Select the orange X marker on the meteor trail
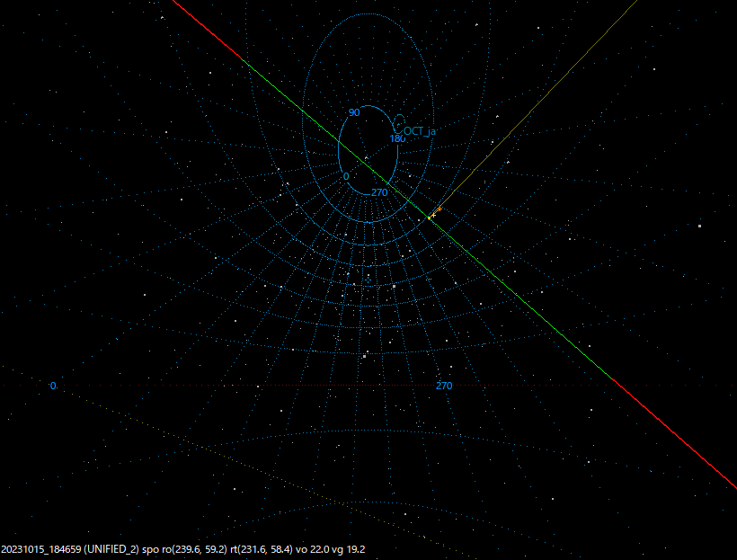Image resolution: width=737 pixels, height=560 pixels. coord(440,209)
